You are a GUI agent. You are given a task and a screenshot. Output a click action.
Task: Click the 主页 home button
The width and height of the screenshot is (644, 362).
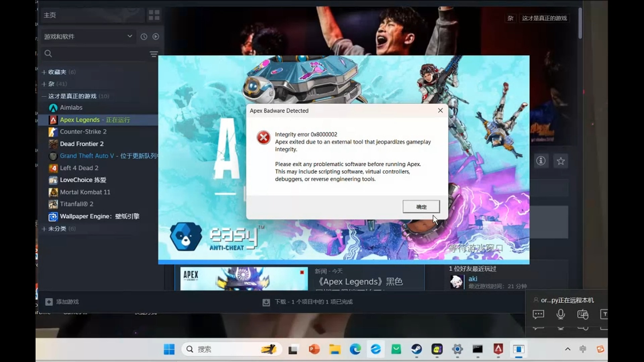point(93,15)
